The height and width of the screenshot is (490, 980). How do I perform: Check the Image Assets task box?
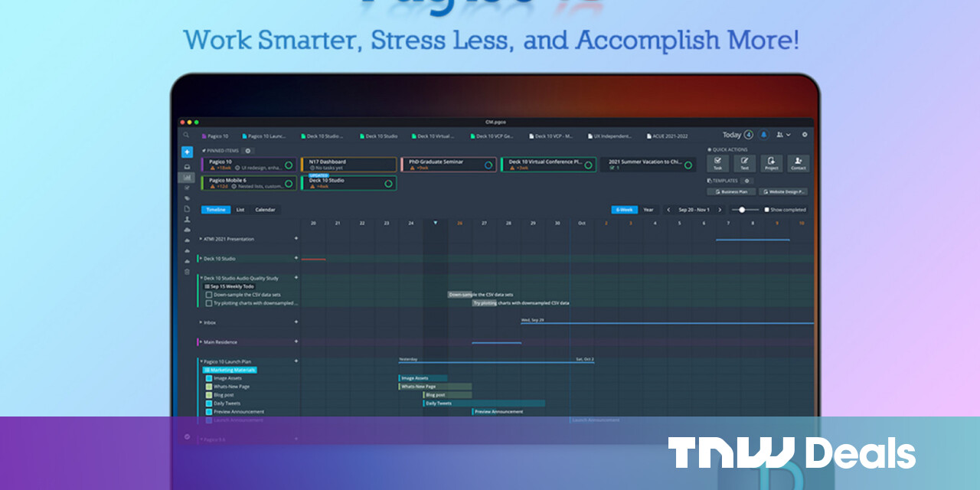208,378
